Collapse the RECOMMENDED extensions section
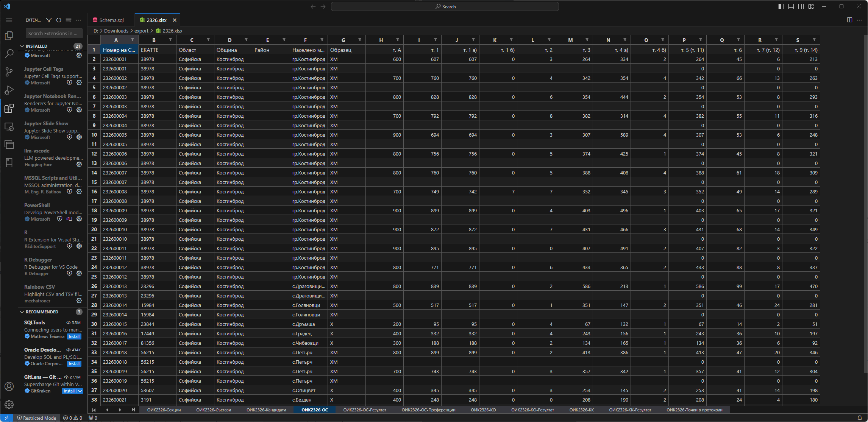 tap(22, 312)
